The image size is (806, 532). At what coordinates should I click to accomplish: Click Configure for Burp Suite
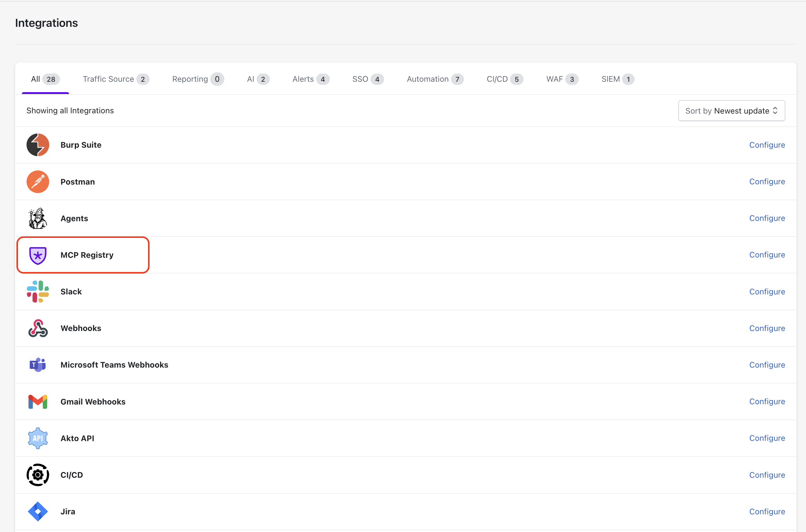(x=767, y=145)
